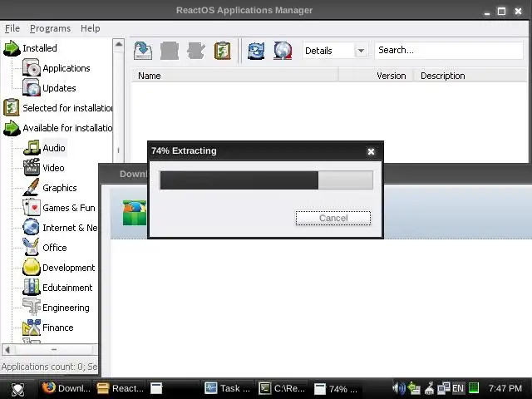The image size is (532, 399).
Task: Open the Programs menu
Action: tap(50, 28)
